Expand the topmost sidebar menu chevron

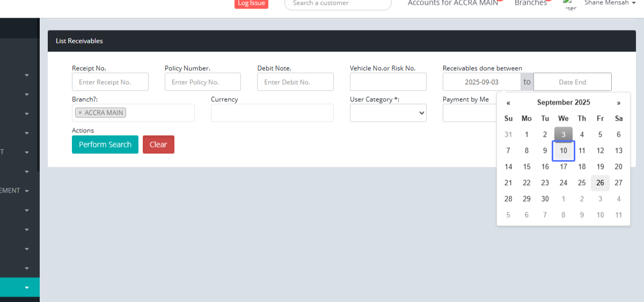pos(27,76)
